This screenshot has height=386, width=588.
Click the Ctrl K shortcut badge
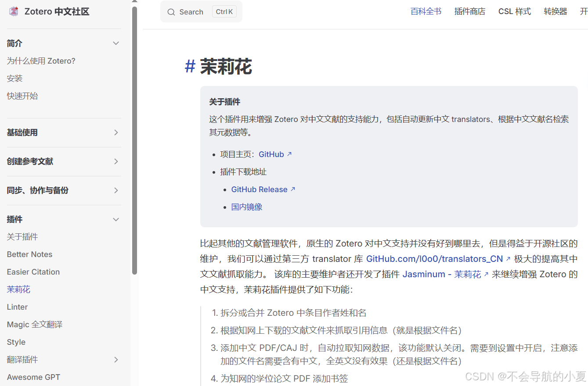tap(224, 12)
